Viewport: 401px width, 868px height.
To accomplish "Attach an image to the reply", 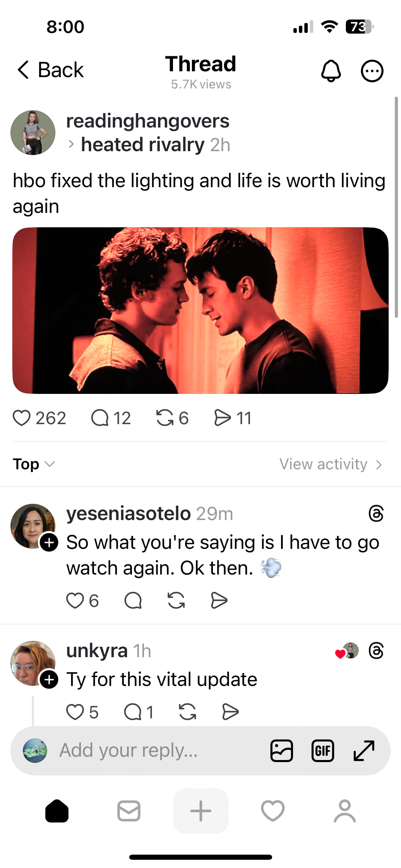I will 281,751.
